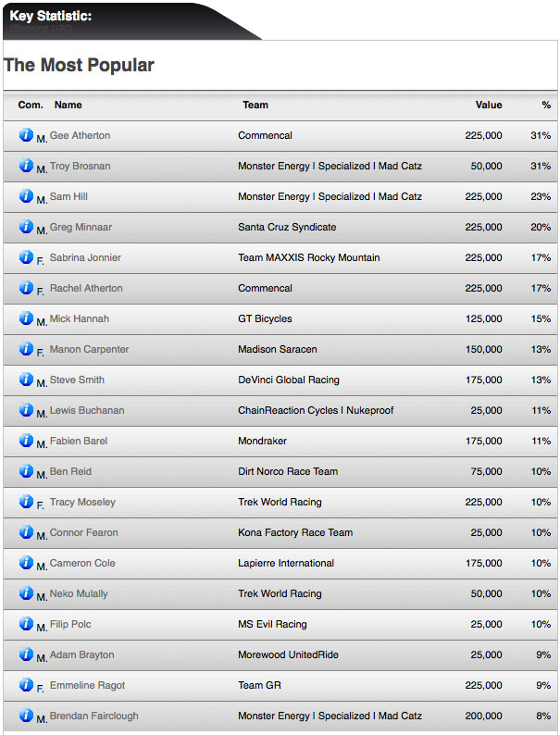Image resolution: width=560 pixels, height=735 pixels.
Task: Click the Value column header
Action: [x=489, y=106]
